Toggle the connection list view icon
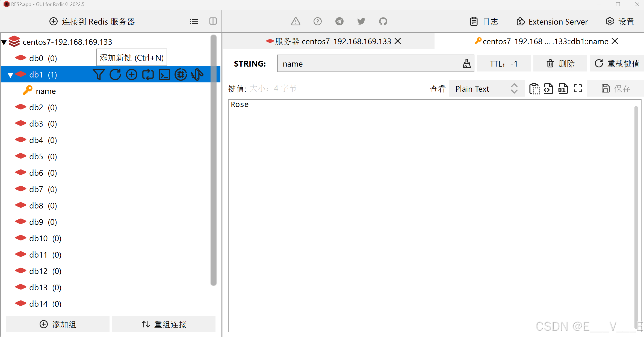Screen dimensions: 644x337 pos(194,21)
